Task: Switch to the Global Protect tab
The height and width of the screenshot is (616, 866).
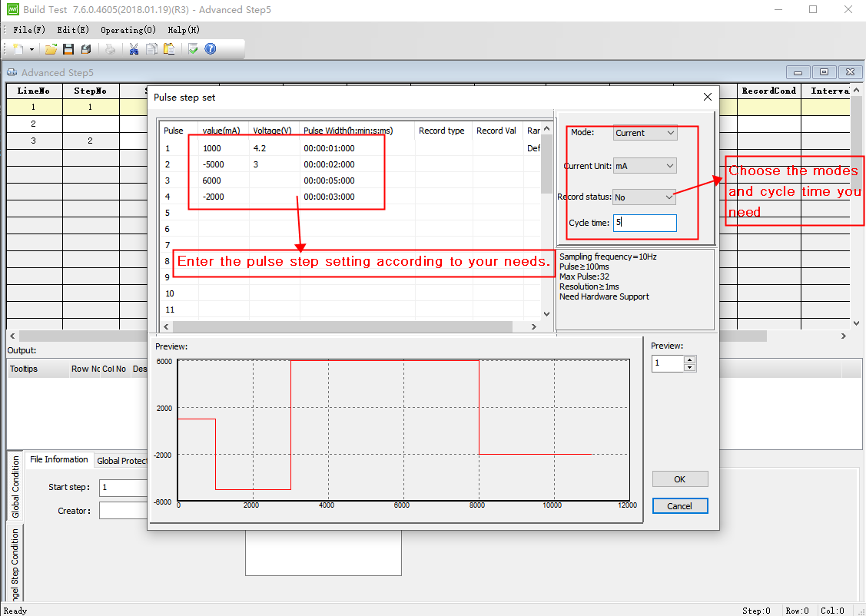Action: coord(121,460)
